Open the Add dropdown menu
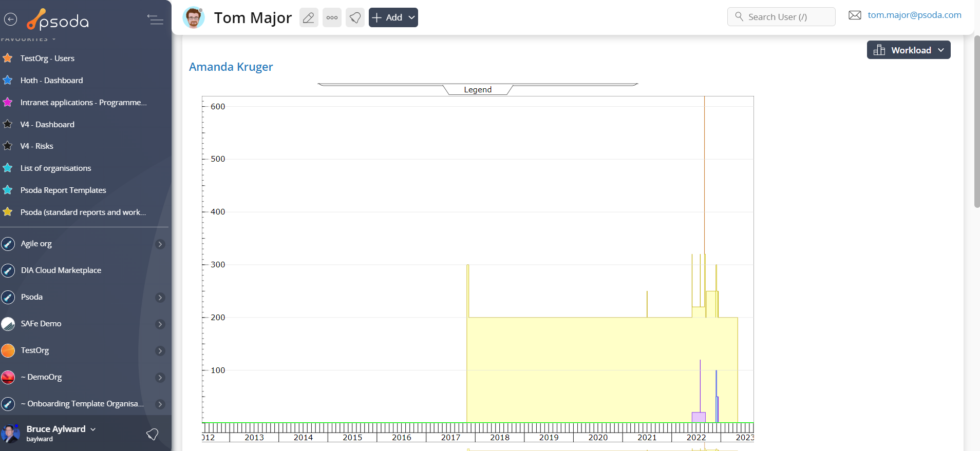The width and height of the screenshot is (980, 451). tap(393, 17)
